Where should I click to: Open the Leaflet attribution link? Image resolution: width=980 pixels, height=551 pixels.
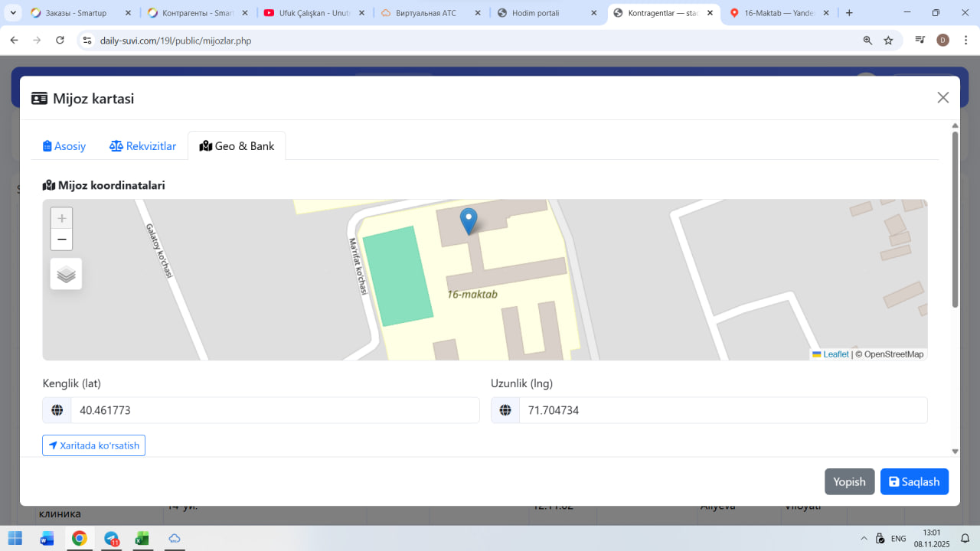coord(835,354)
